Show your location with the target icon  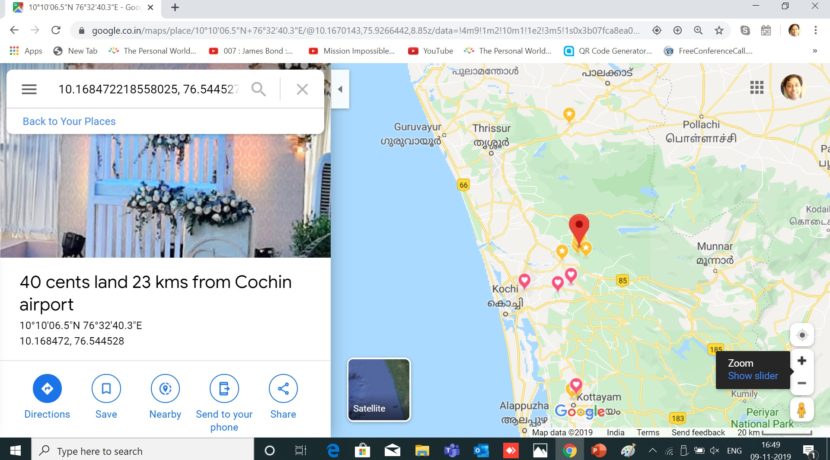[801, 335]
